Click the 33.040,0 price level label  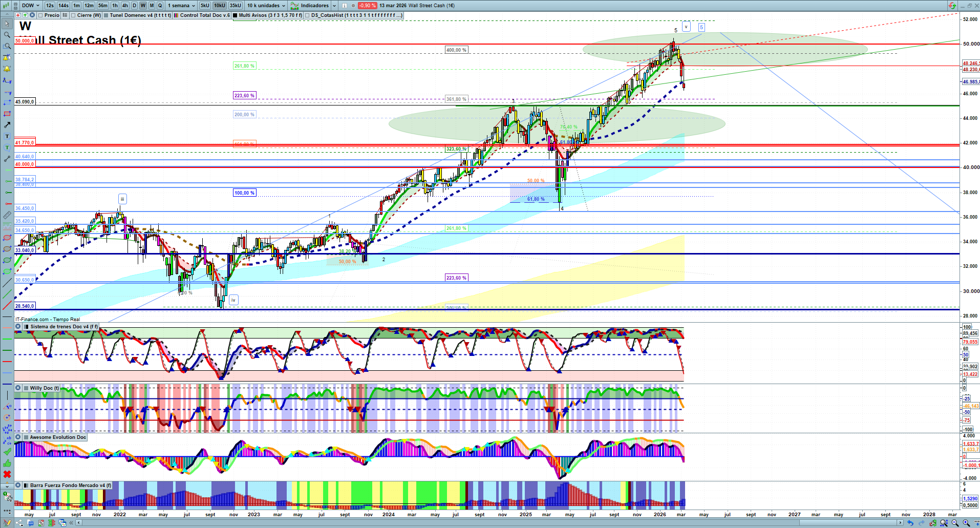[25, 250]
